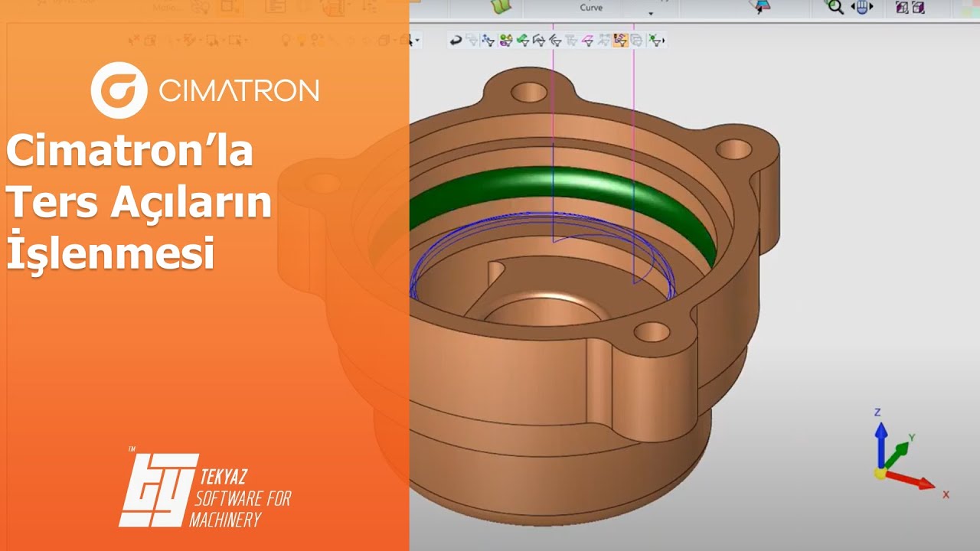Pick the front mounting hole on the model

[x=652, y=331]
